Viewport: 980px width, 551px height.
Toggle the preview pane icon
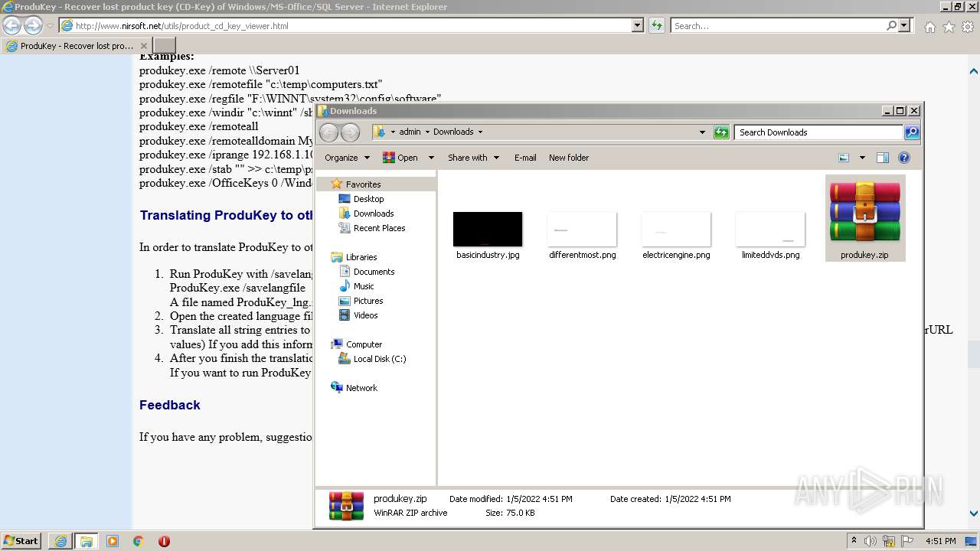point(883,158)
